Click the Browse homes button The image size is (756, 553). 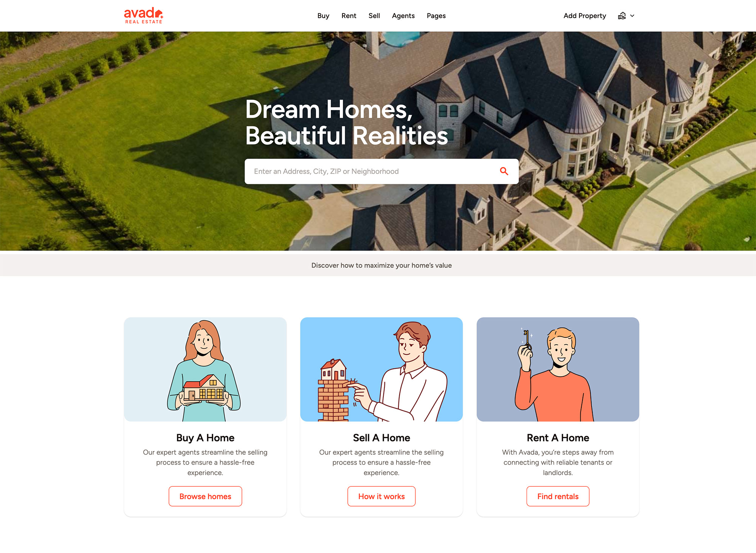click(x=205, y=496)
